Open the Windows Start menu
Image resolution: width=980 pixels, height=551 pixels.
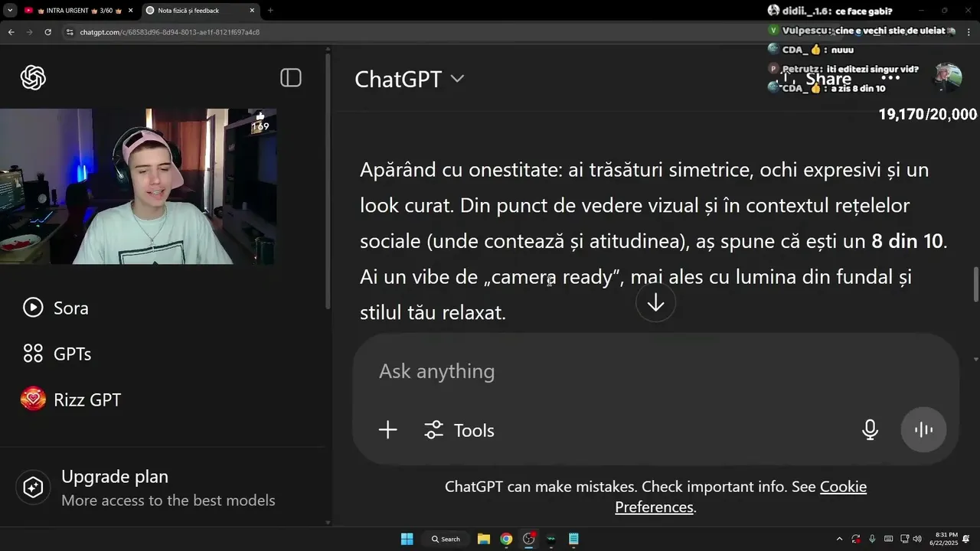coord(407,539)
